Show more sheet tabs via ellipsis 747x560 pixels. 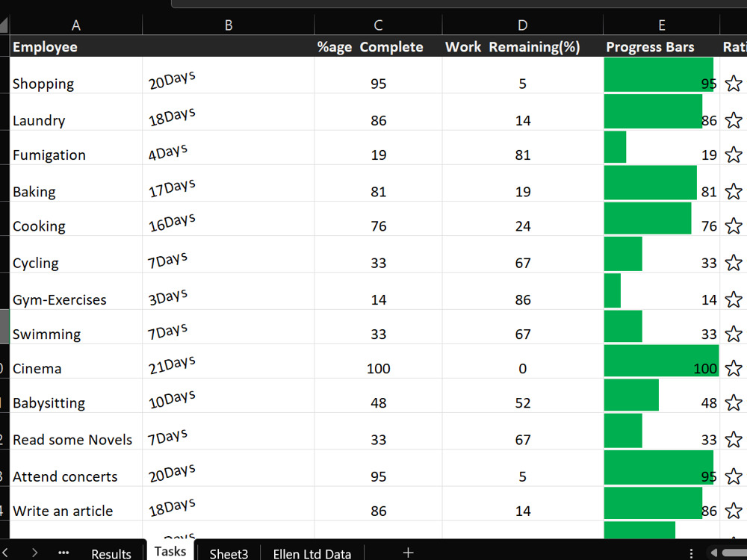coord(63,553)
